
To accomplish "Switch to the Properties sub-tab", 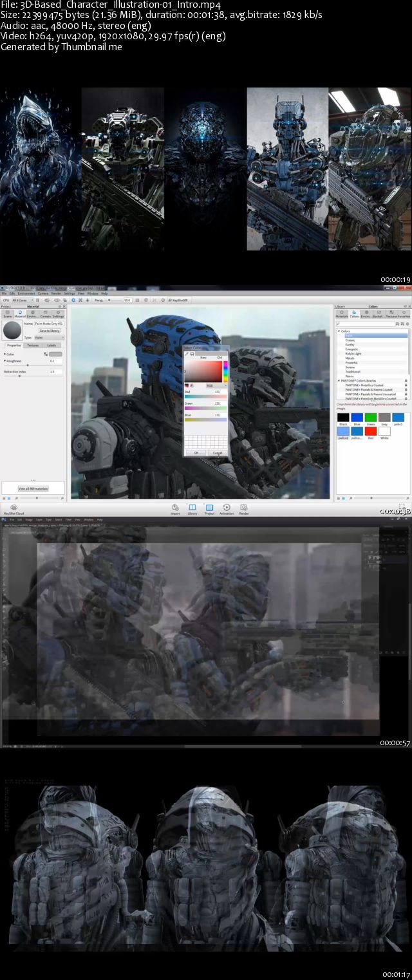I will [x=14, y=346].
